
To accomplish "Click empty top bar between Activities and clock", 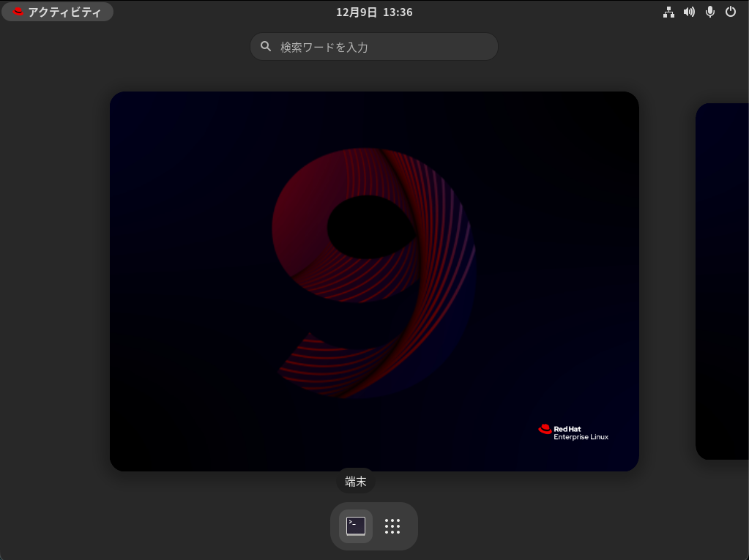I will (220, 12).
